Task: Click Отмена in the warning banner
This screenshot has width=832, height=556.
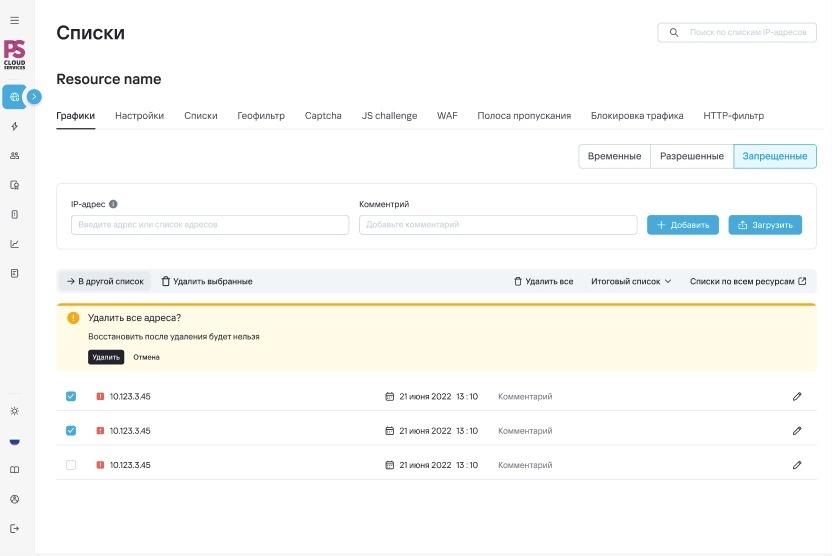Action: tap(146, 357)
